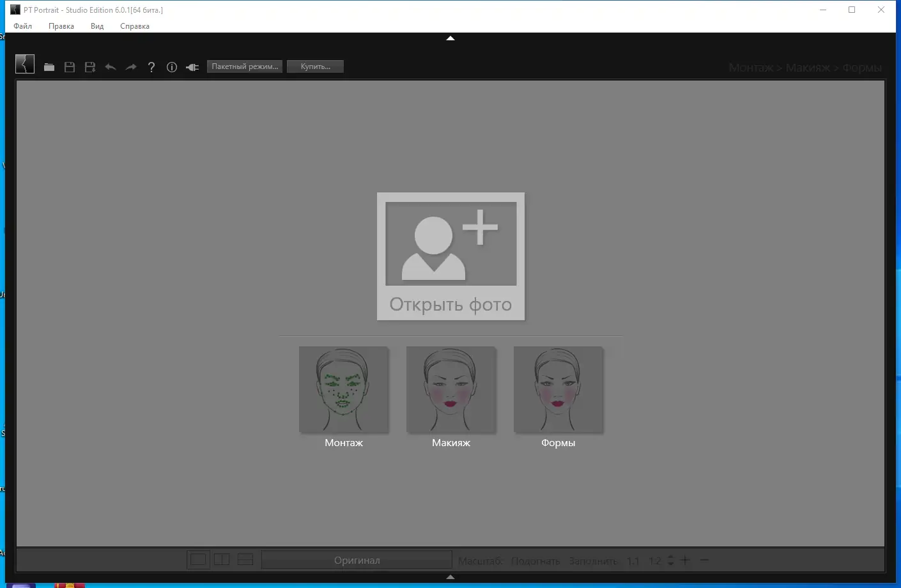901x588 pixels.
Task: Expand the bottom panel with the up arrow
Action: [450, 577]
